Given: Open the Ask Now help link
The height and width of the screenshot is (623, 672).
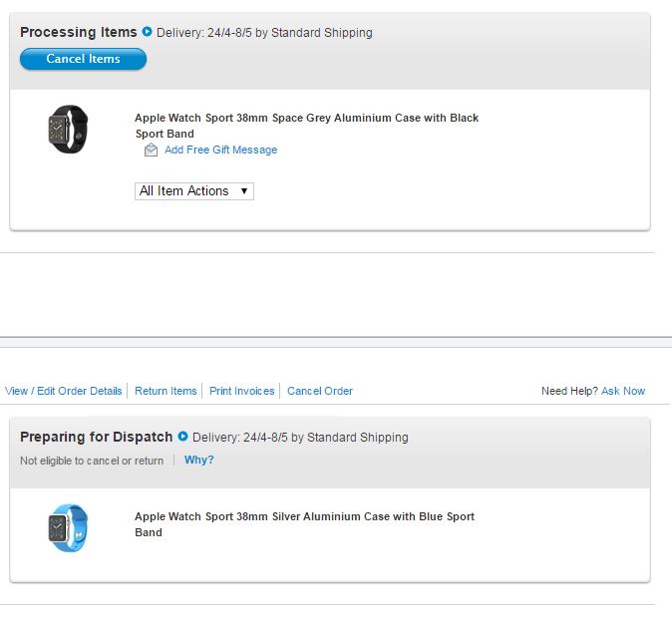Looking at the screenshot, I should pos(623,391).
